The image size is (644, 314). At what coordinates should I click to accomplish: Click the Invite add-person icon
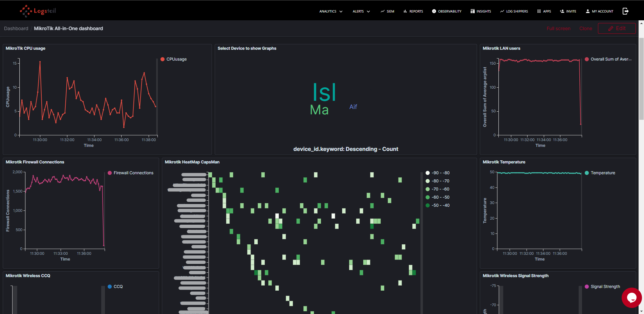562,11
